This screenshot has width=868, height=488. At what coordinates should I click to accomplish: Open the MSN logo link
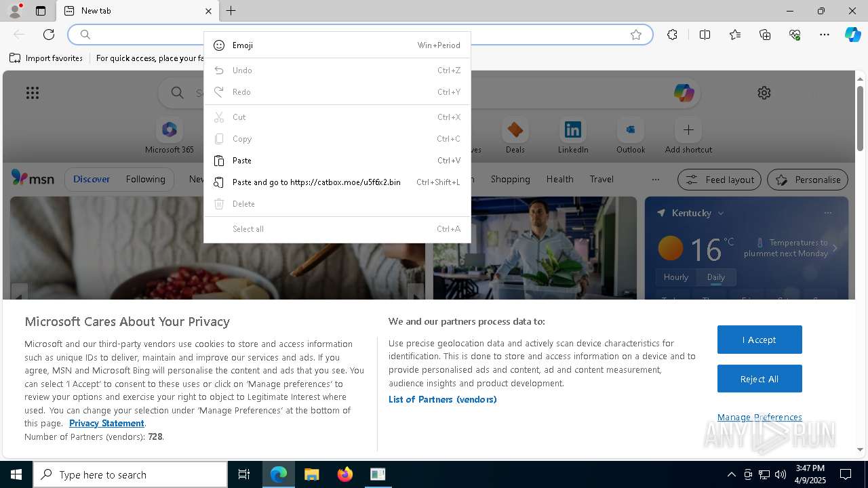coord(33,178)
